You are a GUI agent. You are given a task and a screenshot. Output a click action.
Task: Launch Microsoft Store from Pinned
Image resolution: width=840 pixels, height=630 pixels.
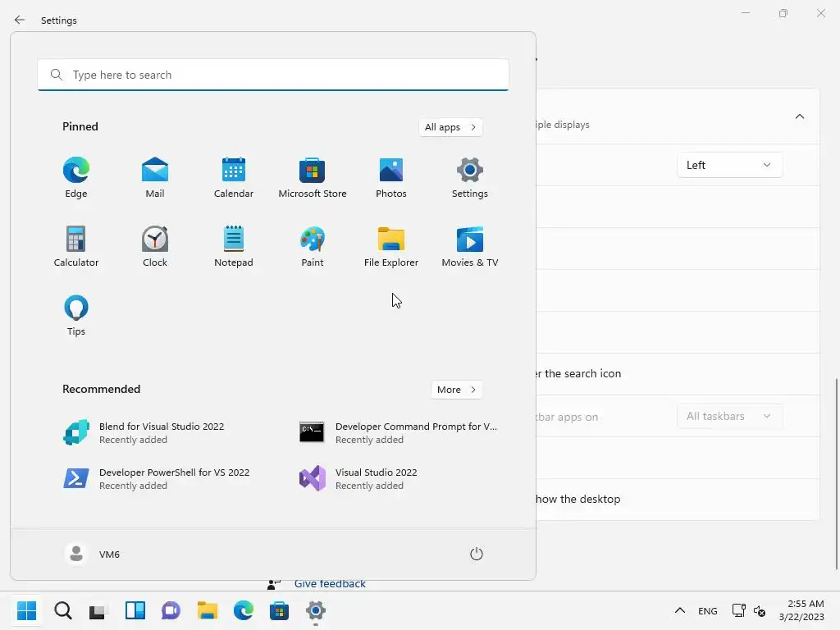tap(313, 177)
